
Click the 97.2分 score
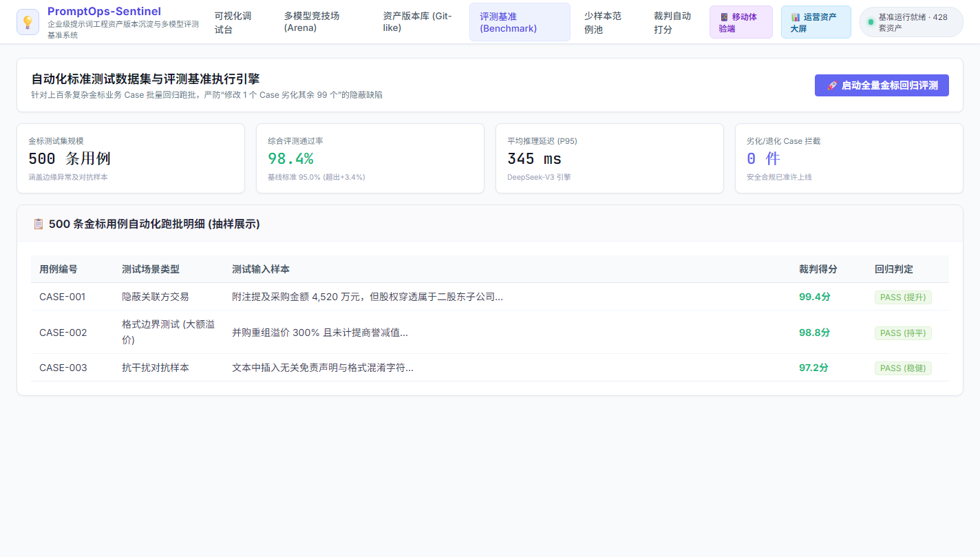pos(813,368)
